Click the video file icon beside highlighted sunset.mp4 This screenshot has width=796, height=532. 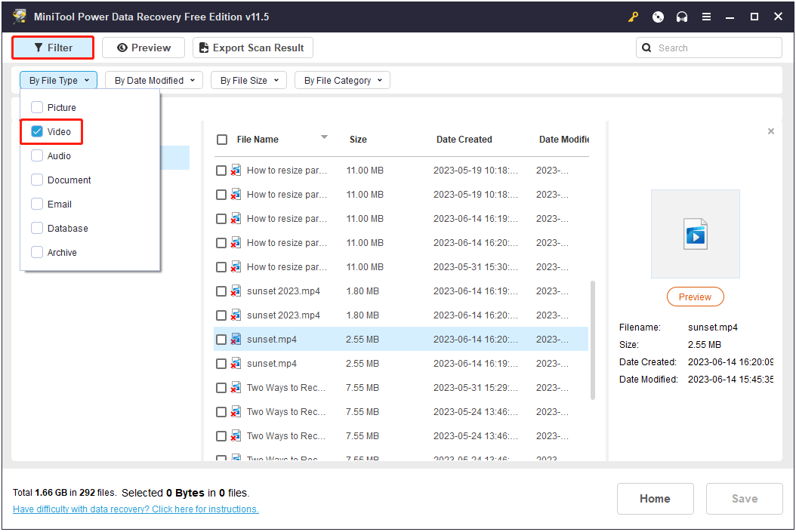click(236, 340)
